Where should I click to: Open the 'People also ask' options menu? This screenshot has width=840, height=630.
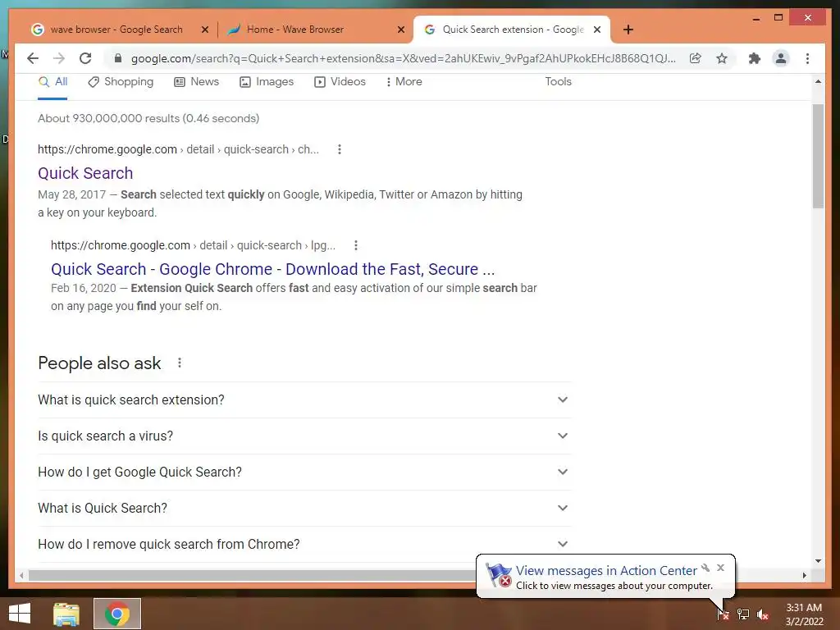[x=180, y=363]
